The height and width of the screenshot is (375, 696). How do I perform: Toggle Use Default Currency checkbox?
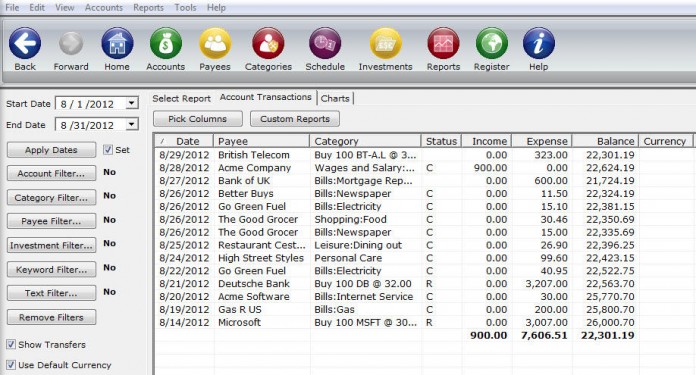[x=11, y=365]
